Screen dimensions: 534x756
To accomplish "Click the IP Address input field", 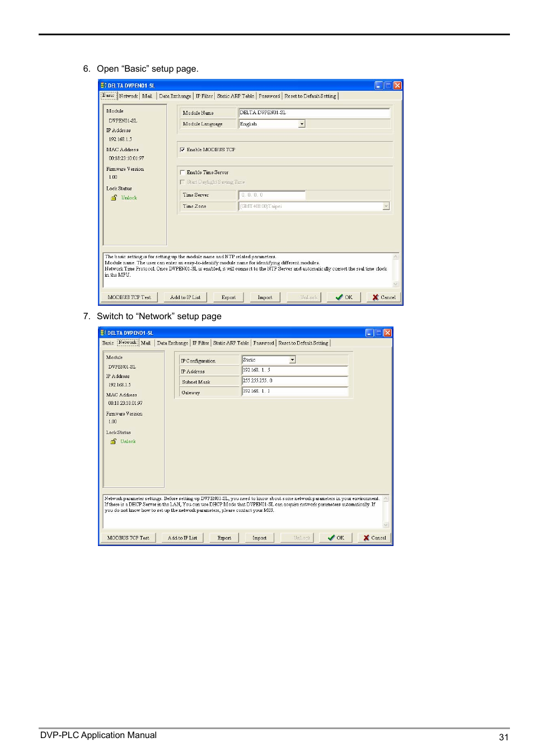I will pyautogui.click(x=295, y=370).
